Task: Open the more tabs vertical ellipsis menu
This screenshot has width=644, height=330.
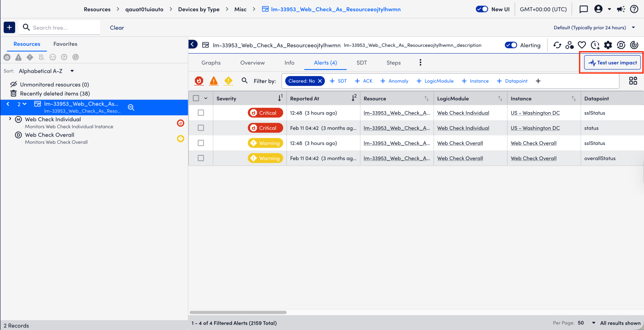Action: [420, 62]
